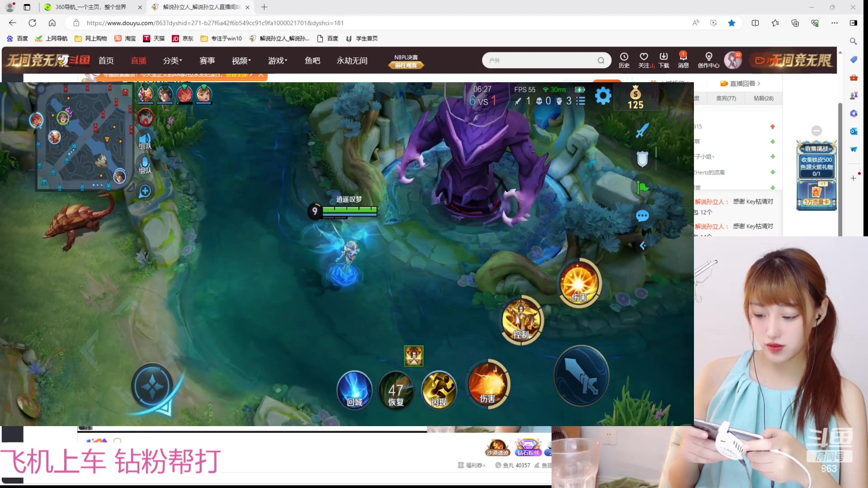Collapse the signal panel arrow
Viewport: 868px width, 488px height.
click(x=642, y=245)
